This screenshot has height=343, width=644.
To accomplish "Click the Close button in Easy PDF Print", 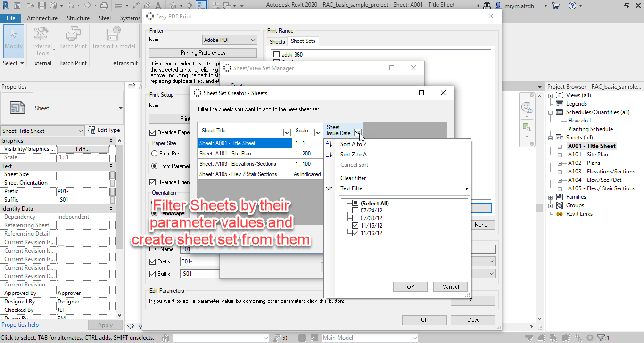I will click(x=473, y=320).
